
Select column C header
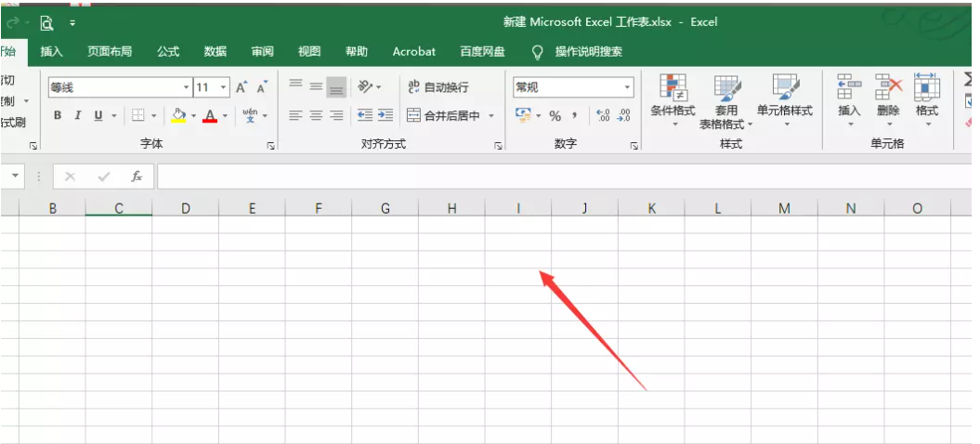click(x=119, y=208)
